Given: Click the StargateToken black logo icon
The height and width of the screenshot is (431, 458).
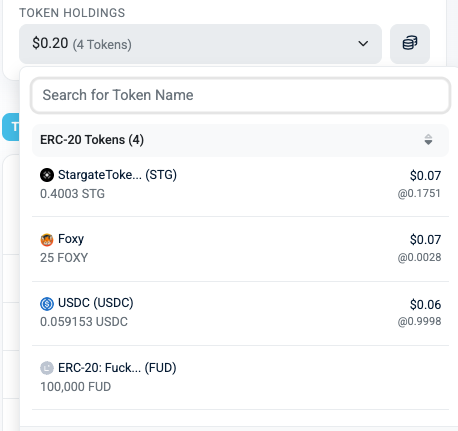Looking at the screenshot, I should point(47,175).
